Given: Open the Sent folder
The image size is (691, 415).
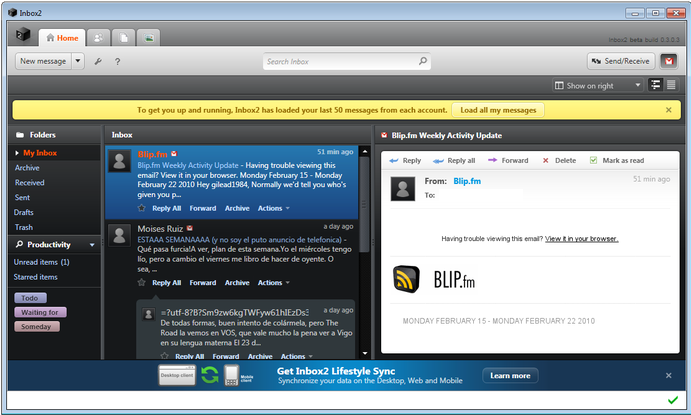Looking at the screenshot, I should (x=22, y=198).
